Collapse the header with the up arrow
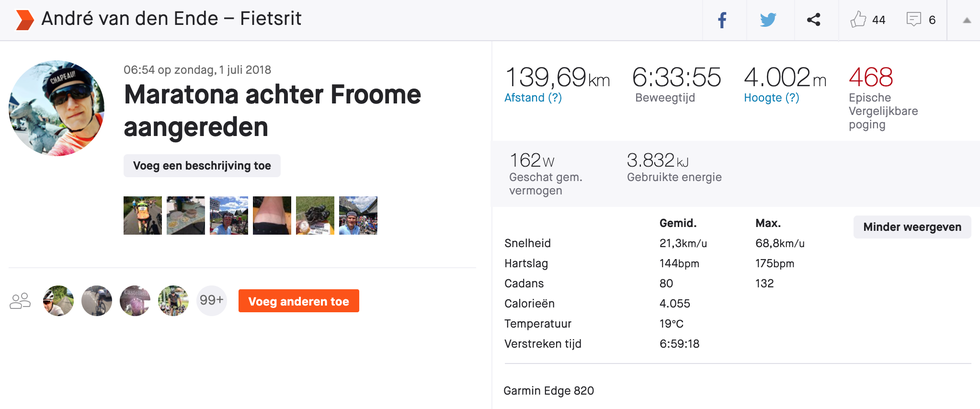Image resolution: width=980 pixels, height=409 pixels. [x=966, y=20]
